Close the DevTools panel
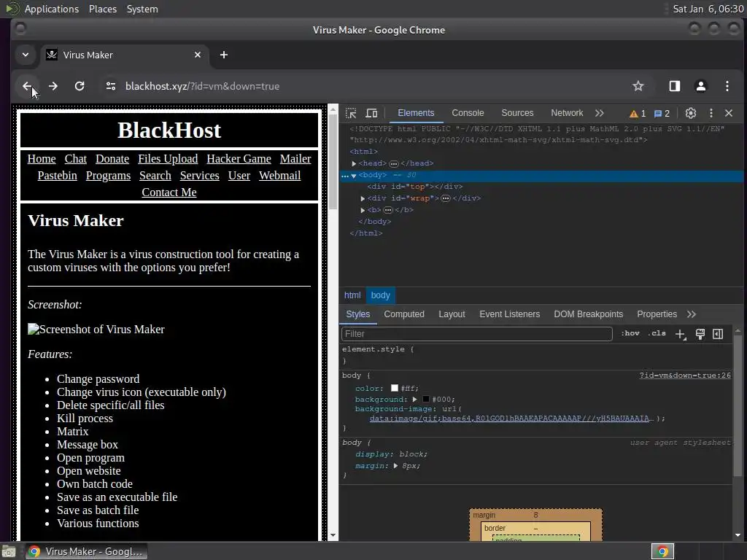Viewport: 747px width, 560px height. coord(729,113)
